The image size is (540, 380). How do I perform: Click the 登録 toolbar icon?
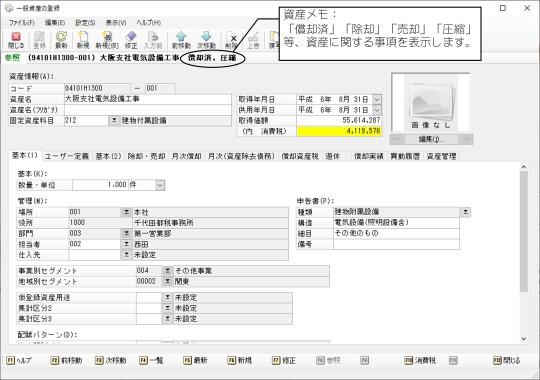pyautogui.click(x=39, y=40)
